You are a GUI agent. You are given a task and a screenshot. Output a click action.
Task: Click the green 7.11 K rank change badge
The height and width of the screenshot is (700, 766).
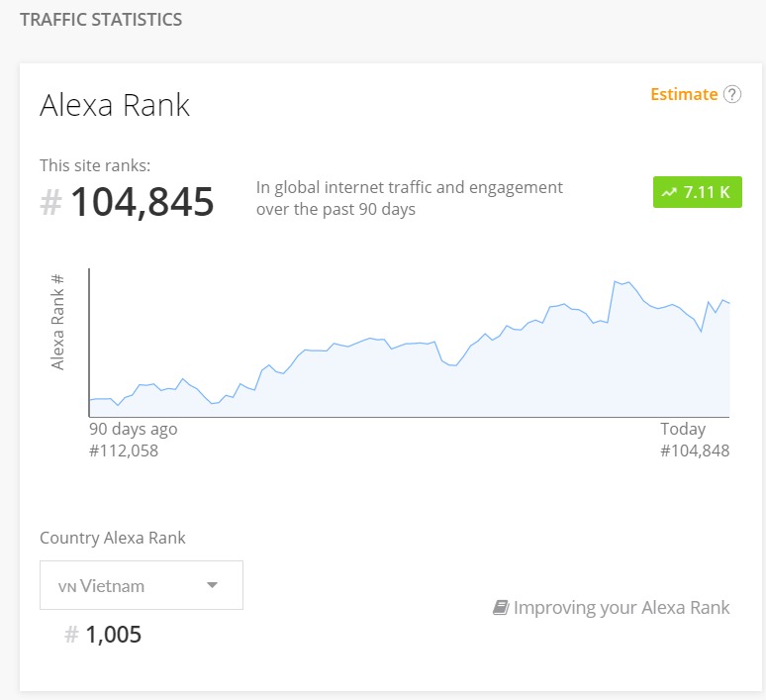click(697, 192)
